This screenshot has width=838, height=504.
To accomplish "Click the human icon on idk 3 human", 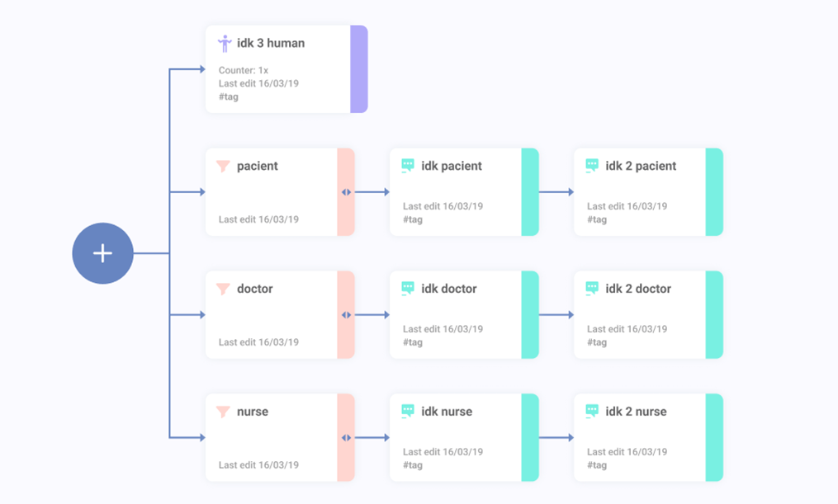I will pos(225,44).
